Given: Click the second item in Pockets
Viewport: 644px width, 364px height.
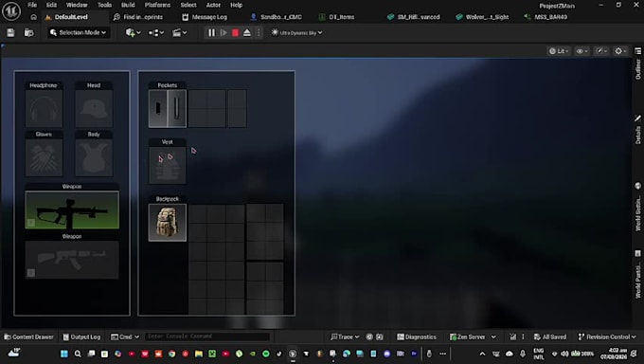Looking at the screenshot, I should click(176, 109).
